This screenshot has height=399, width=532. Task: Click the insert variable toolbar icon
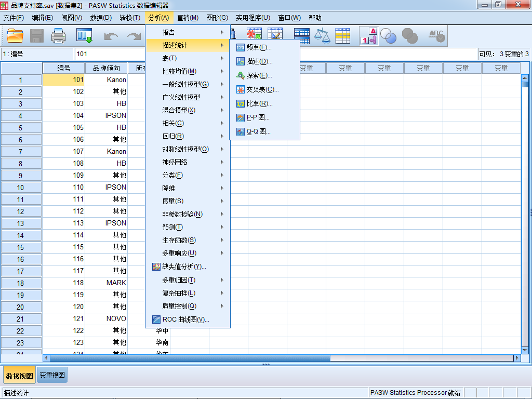(275, 33)
